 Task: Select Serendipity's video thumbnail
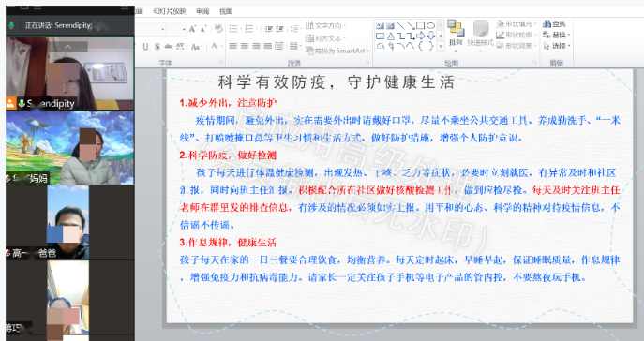[69, 73]
